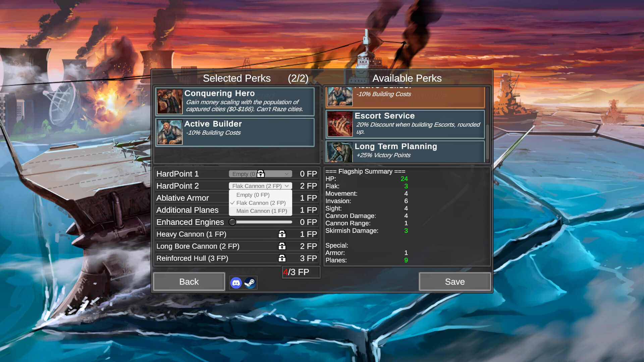Image resolution: width=644 pixels, height=362 pixels.
Task: Click the HardPoint 1 label
Action: pos(177,174)
